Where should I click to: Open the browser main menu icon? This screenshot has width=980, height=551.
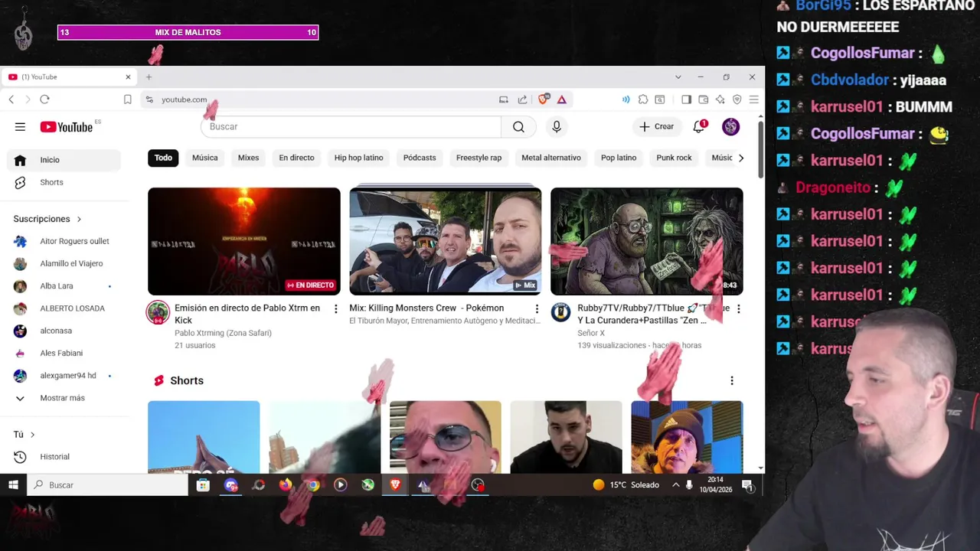click(x=754, y=99)
